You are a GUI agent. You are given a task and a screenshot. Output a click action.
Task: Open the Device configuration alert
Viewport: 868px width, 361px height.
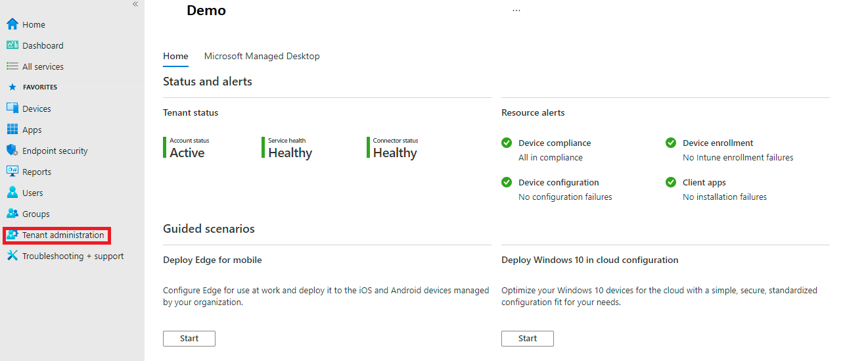559,182
